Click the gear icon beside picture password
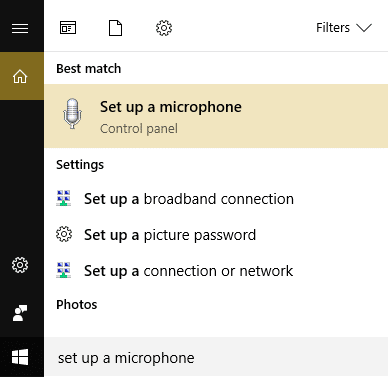This screenshot has width=388, height=377. click(64, 234)
